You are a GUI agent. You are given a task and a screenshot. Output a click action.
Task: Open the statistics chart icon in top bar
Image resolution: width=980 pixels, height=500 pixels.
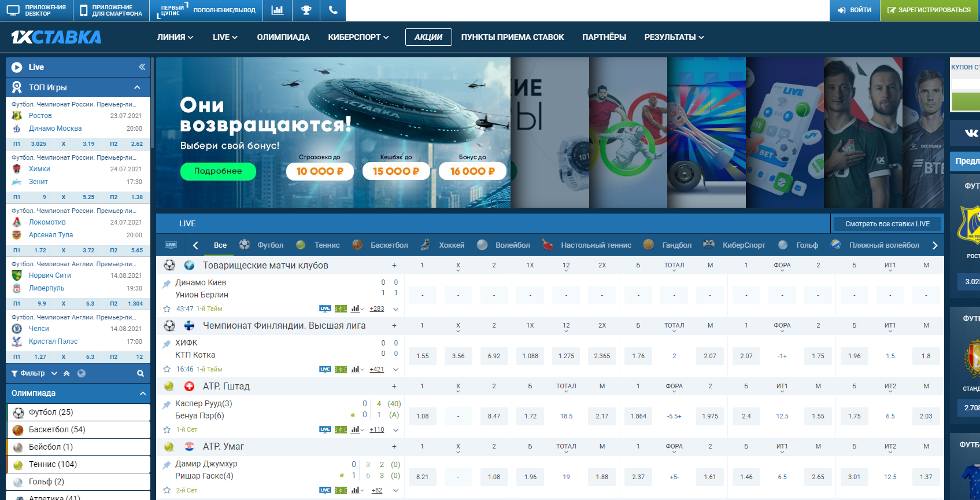[x=278, y=10]
